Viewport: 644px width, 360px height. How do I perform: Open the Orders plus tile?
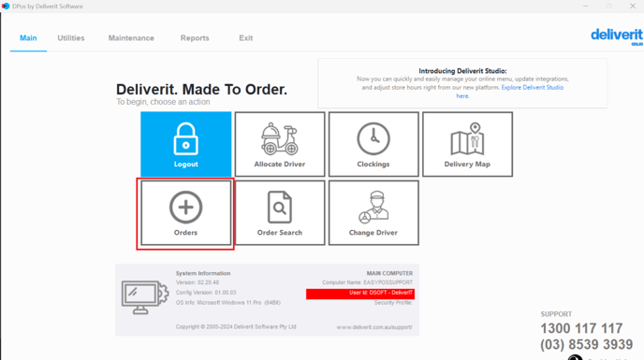point(185,213)
